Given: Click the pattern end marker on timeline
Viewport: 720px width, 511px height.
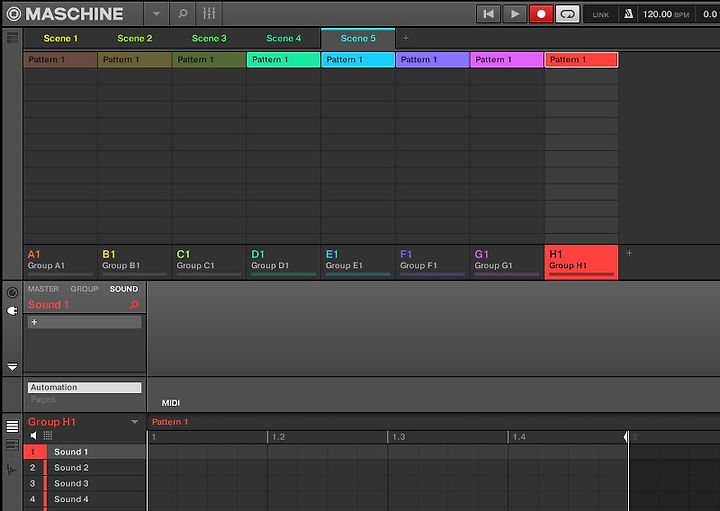Looking at the screenshot, I should coord(626,437).
